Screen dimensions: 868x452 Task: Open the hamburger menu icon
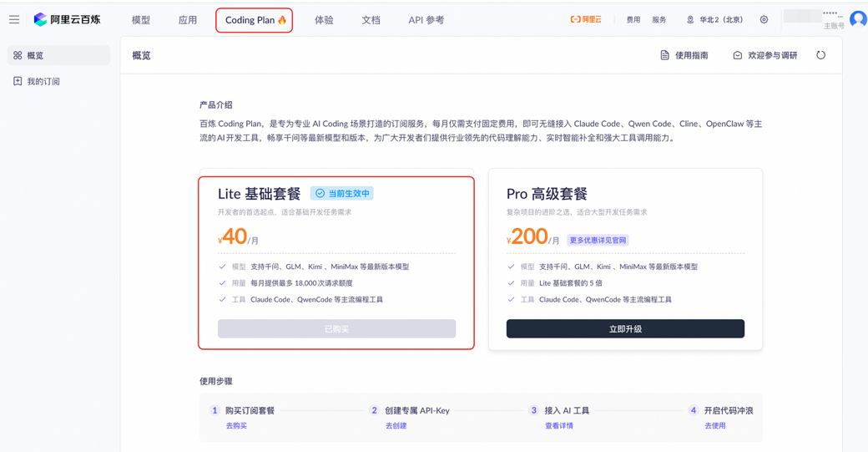[14, 19]
